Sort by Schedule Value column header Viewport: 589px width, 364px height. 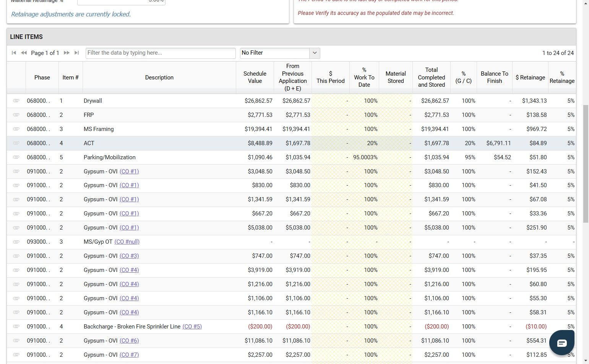coord(255,77)
